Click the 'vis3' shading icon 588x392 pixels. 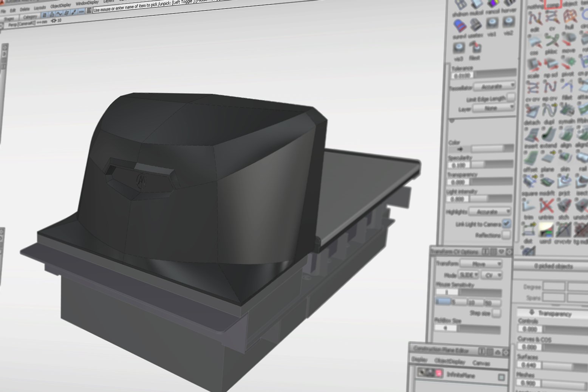click(459, 48)
